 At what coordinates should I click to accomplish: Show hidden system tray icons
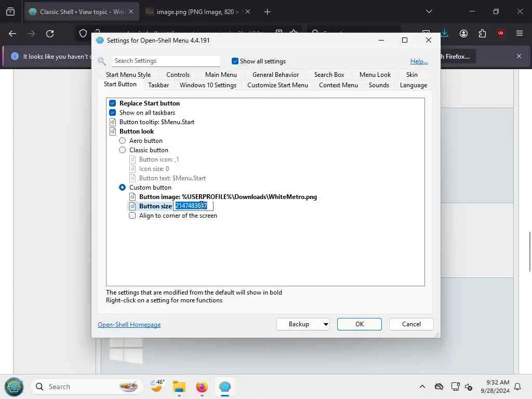pyautogui.click(x=422, y=387)
